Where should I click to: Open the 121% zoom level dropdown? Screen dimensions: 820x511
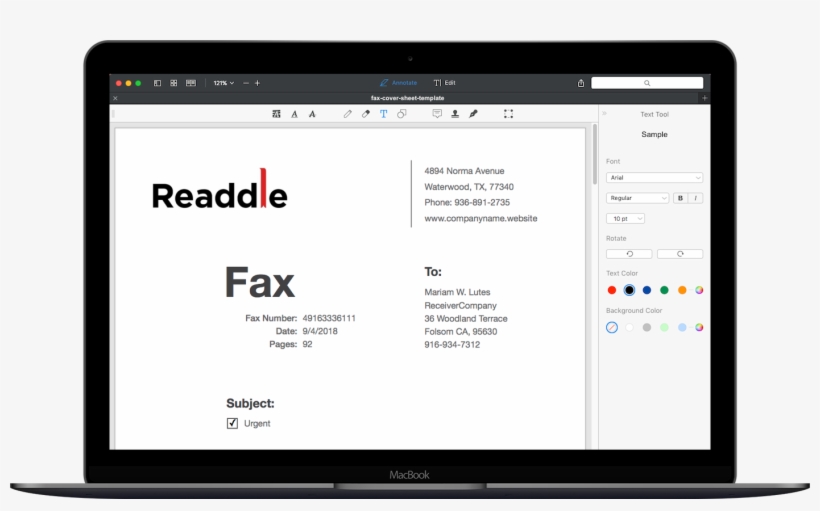223,83
